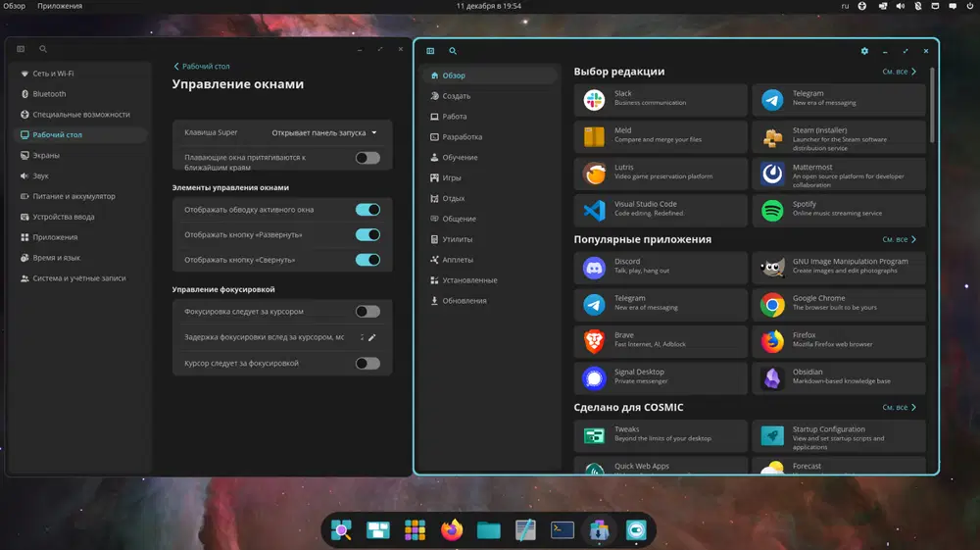The height and width of the screenshot is (550, 980).
Task: Open Установленные apps list
Action: (x=489, y=280)
